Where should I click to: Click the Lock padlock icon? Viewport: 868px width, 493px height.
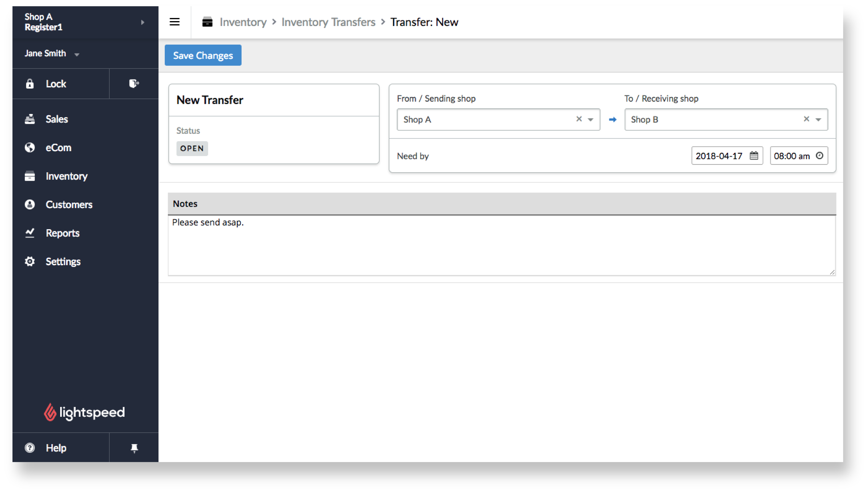point(30,84)
